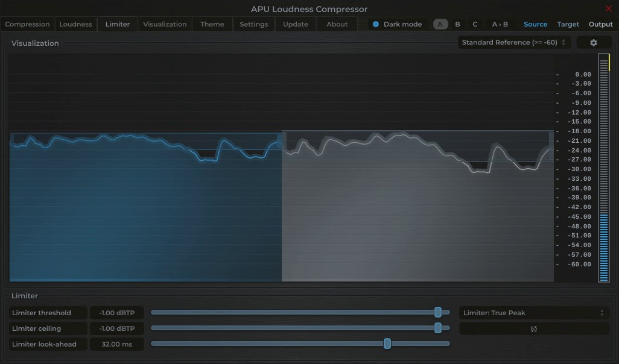The height and width of the screenshot is (364, 619).
Task: Show the Output metering view
Action: (600, 24)
